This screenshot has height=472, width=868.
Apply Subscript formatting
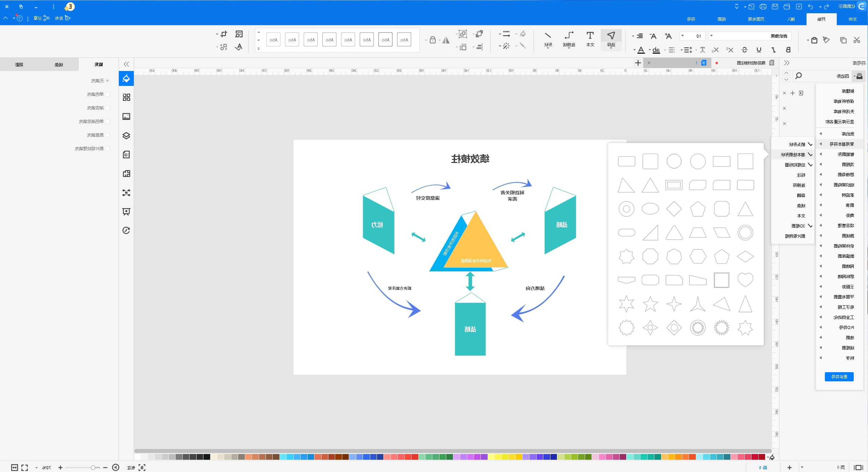[x=715, y=50]
